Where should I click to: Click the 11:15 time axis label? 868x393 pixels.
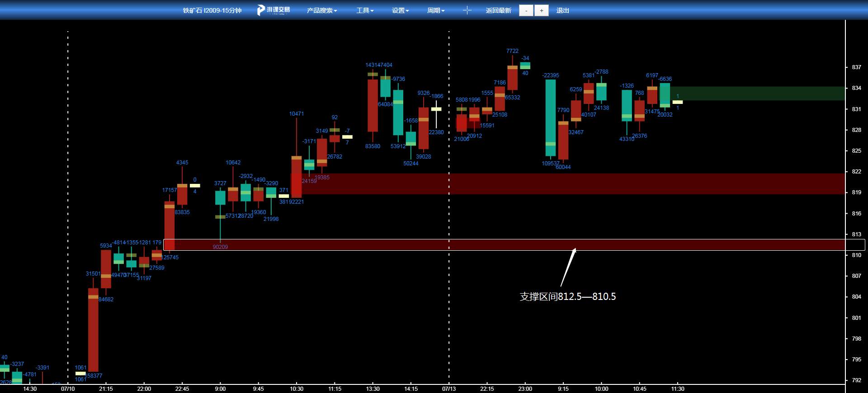pyautogui.click(x=335, y=389)
